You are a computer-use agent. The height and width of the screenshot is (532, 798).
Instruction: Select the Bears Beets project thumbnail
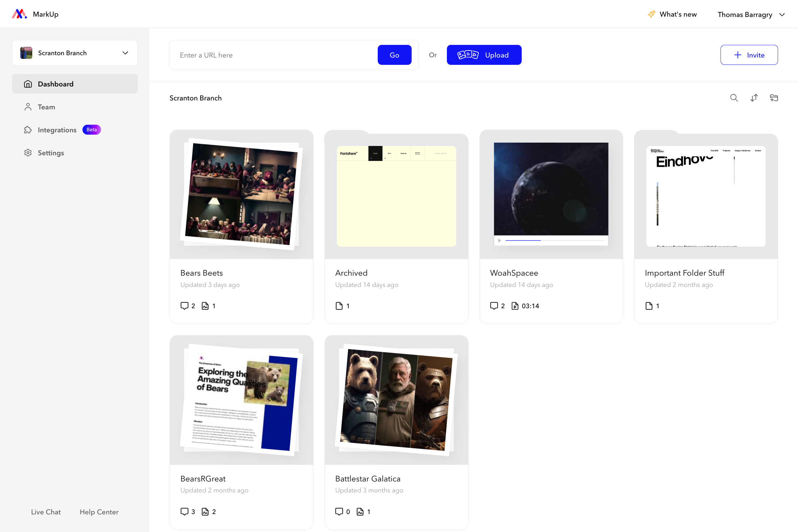click(x=241, y=194)
